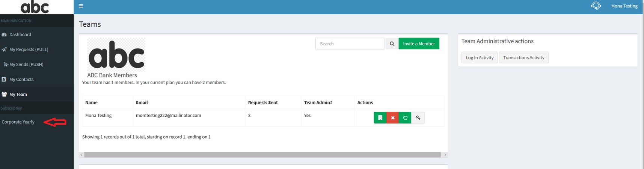Open the Transactions Activity report

tap(523, 57)
